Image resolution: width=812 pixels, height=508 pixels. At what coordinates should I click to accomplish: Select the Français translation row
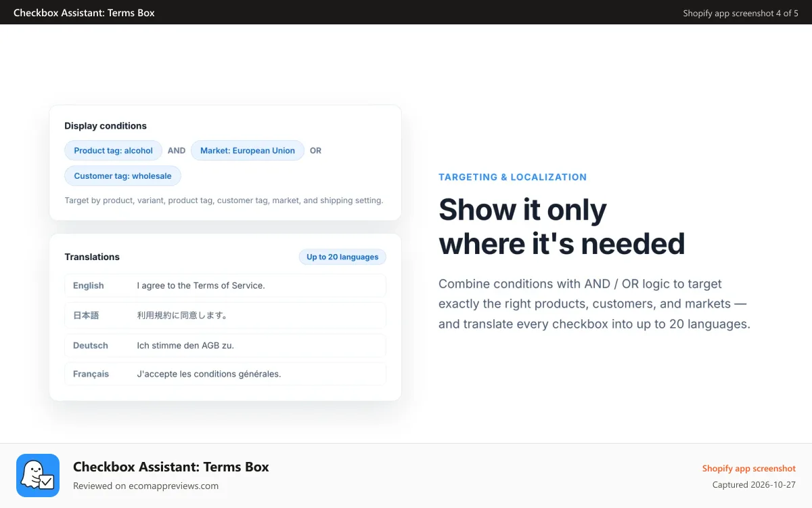point(225,374)
